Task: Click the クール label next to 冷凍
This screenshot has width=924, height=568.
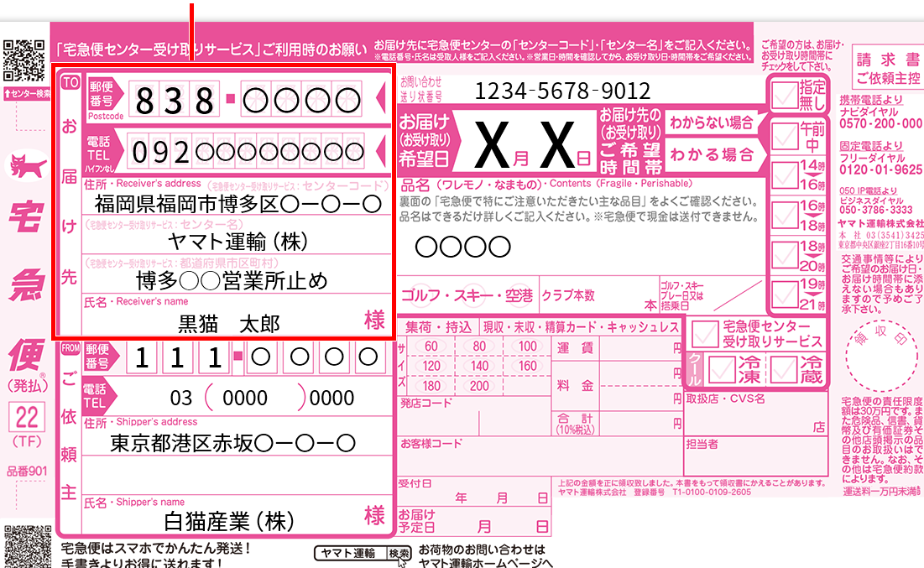Action: [696, 369]
